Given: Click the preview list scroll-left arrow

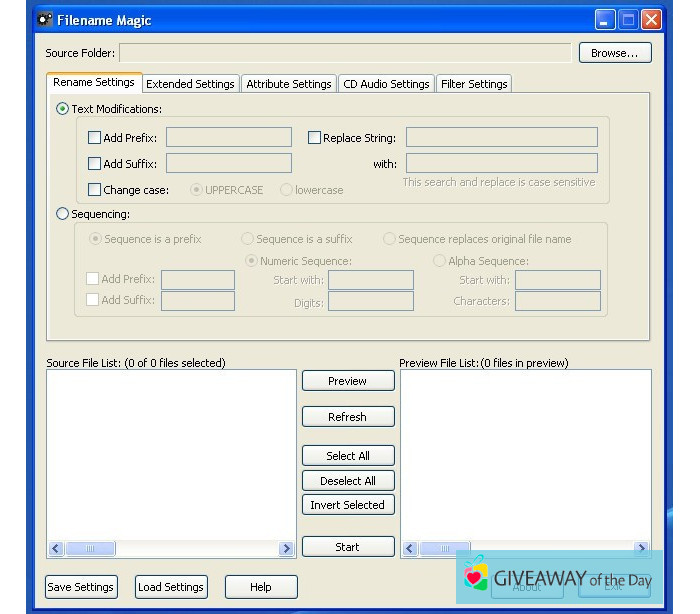Looking at the screenshot, I should 409,548.
